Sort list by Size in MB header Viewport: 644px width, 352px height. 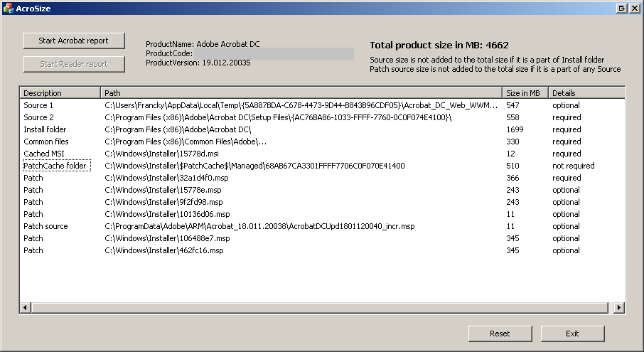(525, 93)
